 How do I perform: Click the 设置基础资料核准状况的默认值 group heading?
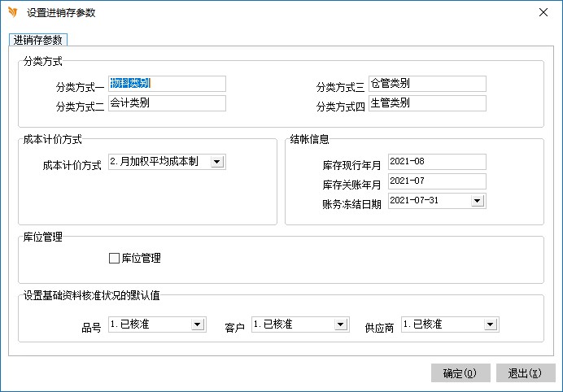(x=91, y=295)
